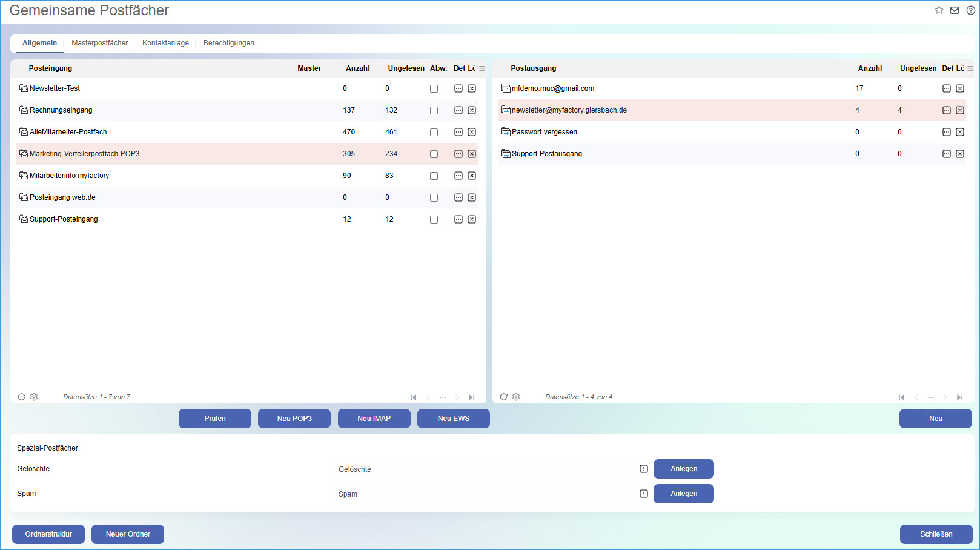Open the Berechtigungen tab
This screenshot has width=980, height=550.
pos(228,43)
